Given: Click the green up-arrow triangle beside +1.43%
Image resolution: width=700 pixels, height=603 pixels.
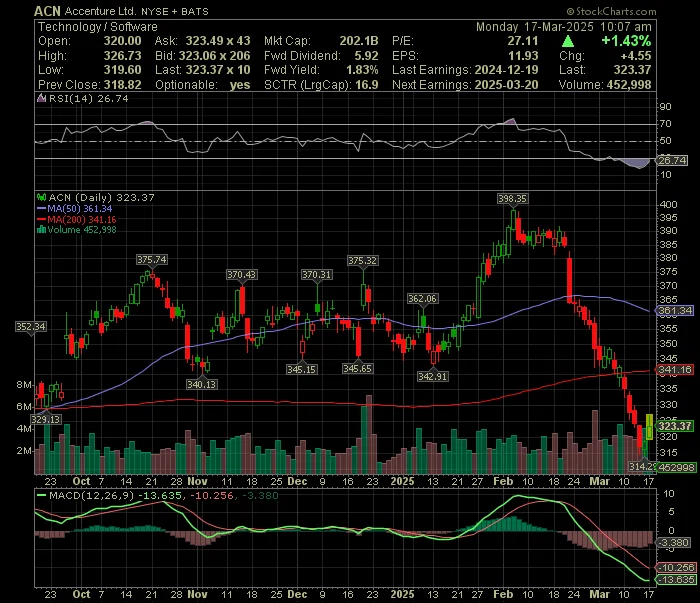Looking at the screenshot, I should [567, 42].
